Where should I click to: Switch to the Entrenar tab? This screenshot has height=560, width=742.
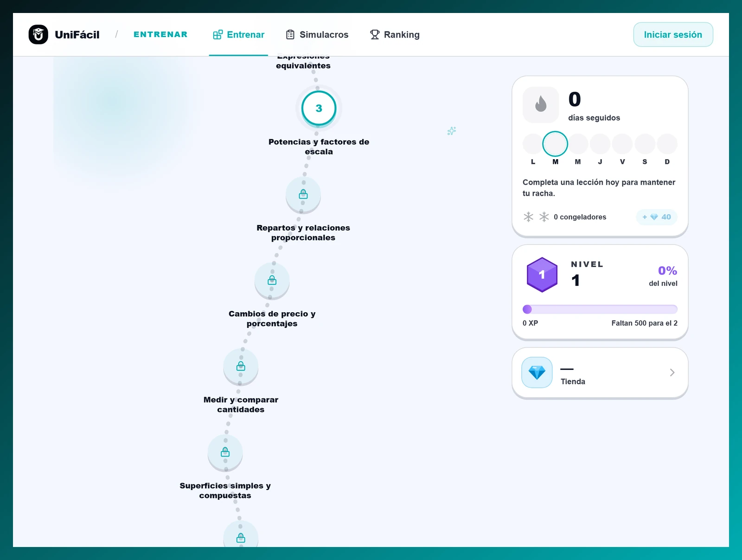click(238, 35)
